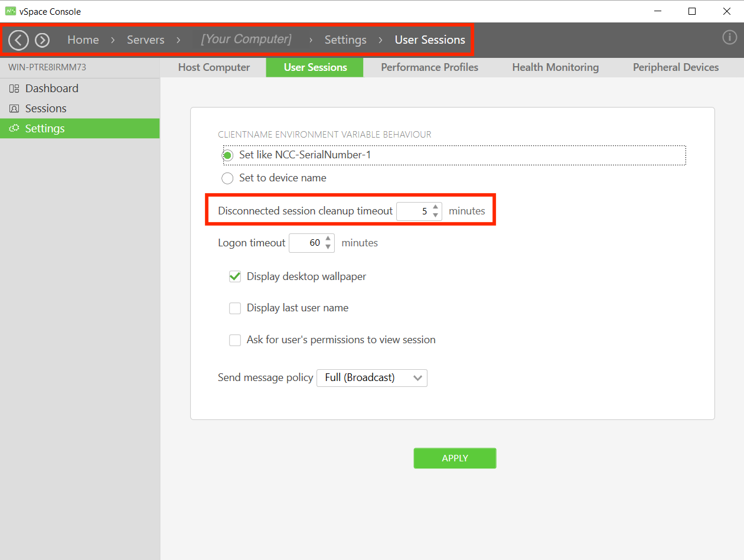Decrease logon timeout value
The width and height of the screenshot is (744, 560).
pyautogui.click(x=328, y=247)
